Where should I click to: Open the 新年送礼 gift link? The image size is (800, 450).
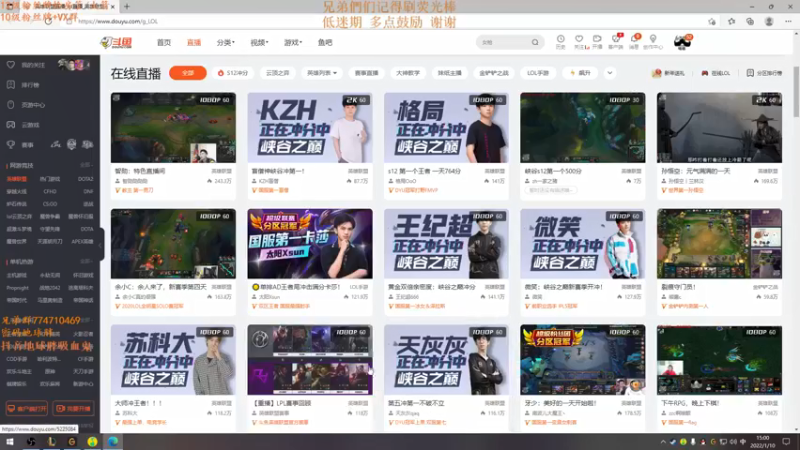668,73
